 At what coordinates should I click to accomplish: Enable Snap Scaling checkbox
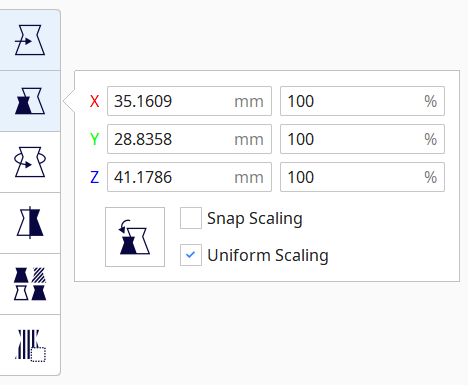(191, 218)
